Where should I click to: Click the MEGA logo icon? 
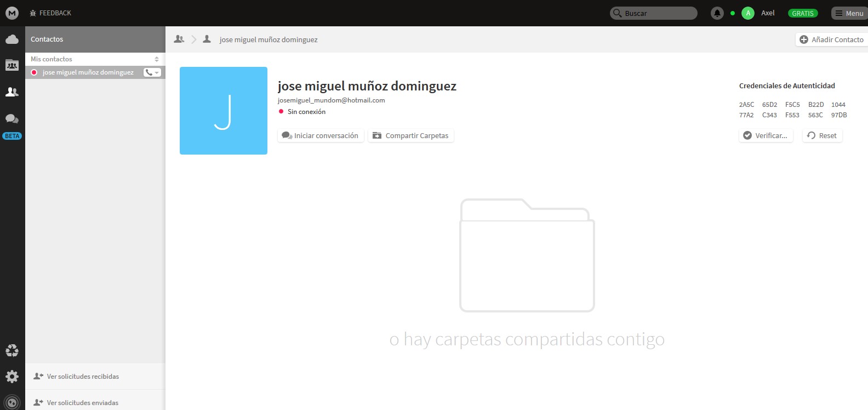[x=12, y=13]
